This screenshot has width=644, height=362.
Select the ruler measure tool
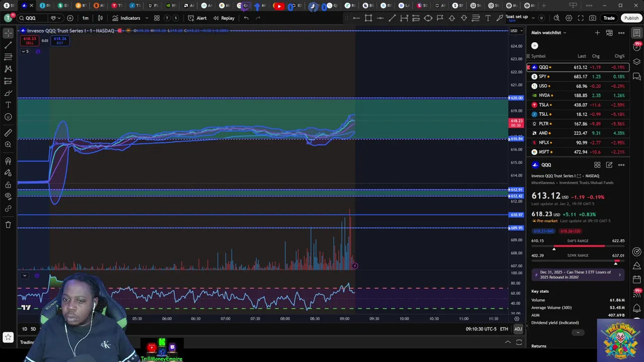pyautogui.click(x=8, y=133)
